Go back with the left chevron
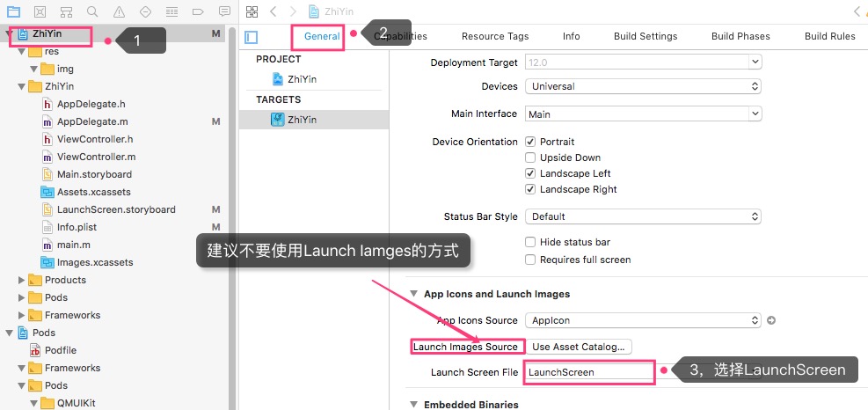The width and height of the screenshot is (868, 410). 273,11
